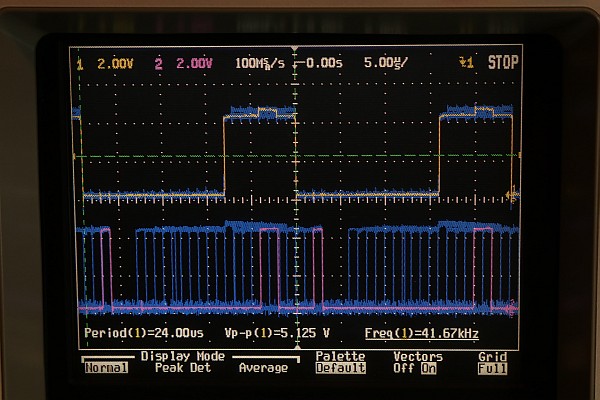The width and height of the screenshot is (600, 400).
Task: Open the Palette Default selector
Action: [340, 368]
